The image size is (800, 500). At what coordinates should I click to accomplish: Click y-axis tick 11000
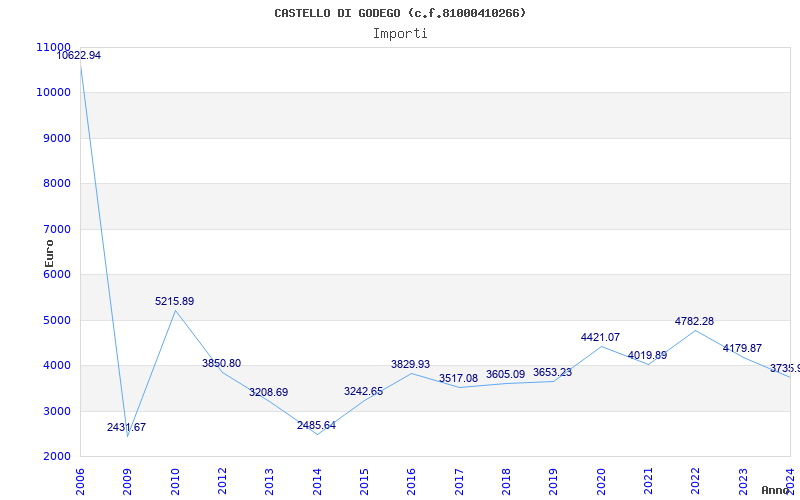(54, 47)
